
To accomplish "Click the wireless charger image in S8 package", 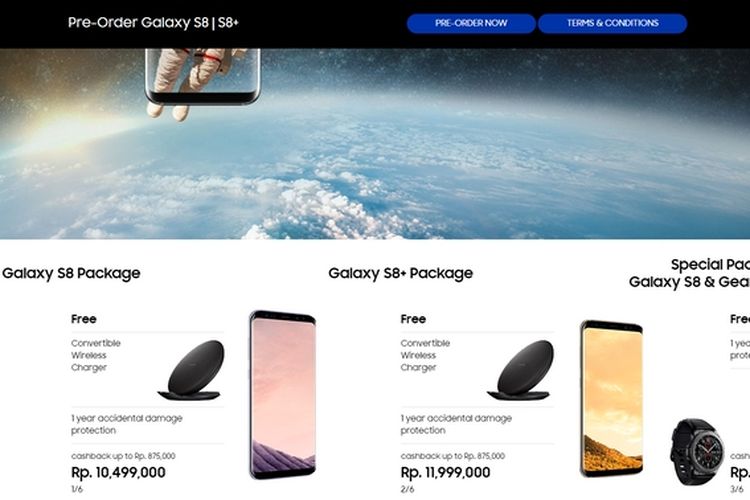I will click(x=191, y=370).
